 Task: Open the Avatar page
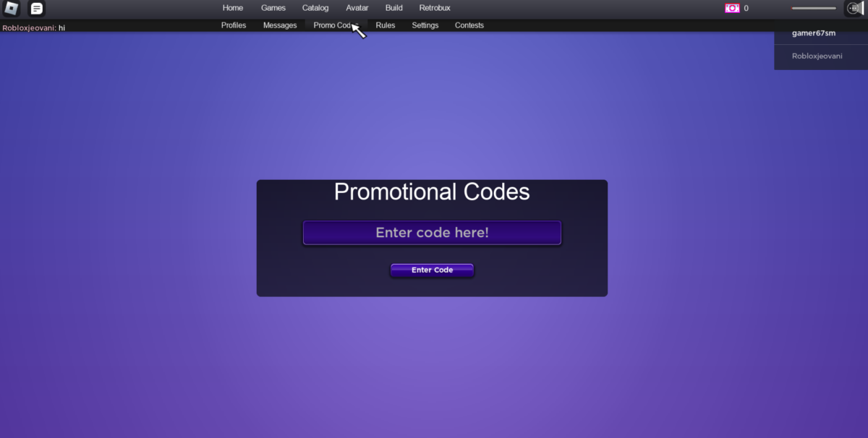[x=357, y=8]
